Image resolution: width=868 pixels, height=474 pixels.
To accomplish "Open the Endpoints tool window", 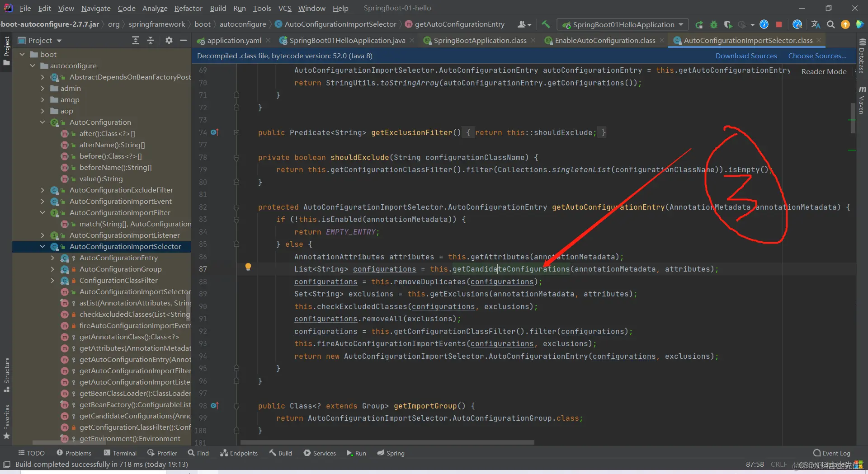I will pos(239,453).
